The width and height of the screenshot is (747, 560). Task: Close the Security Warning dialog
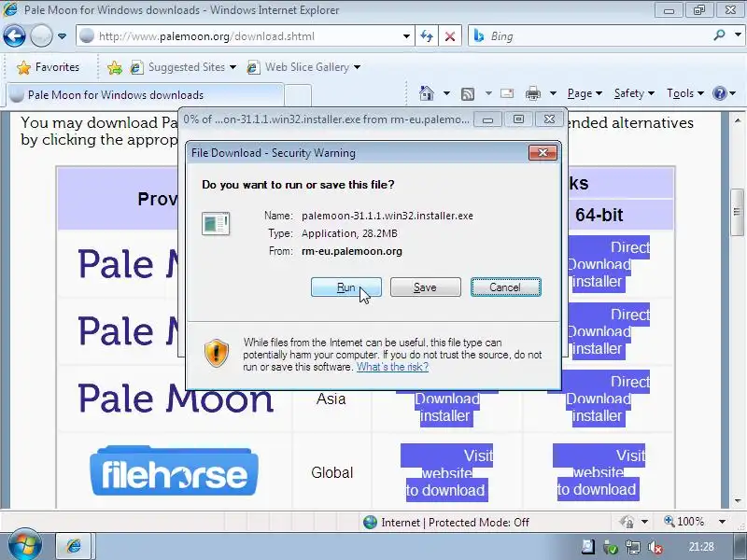point(543,153)
